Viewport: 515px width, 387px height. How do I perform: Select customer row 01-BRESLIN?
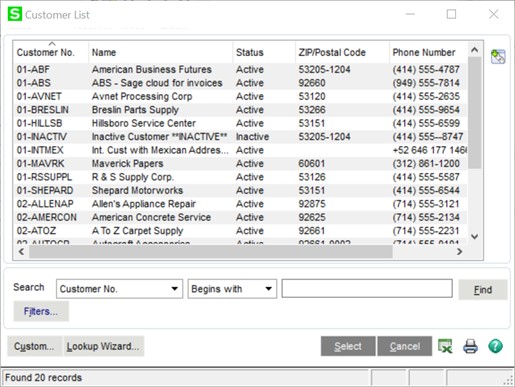(x=240, y=110)
